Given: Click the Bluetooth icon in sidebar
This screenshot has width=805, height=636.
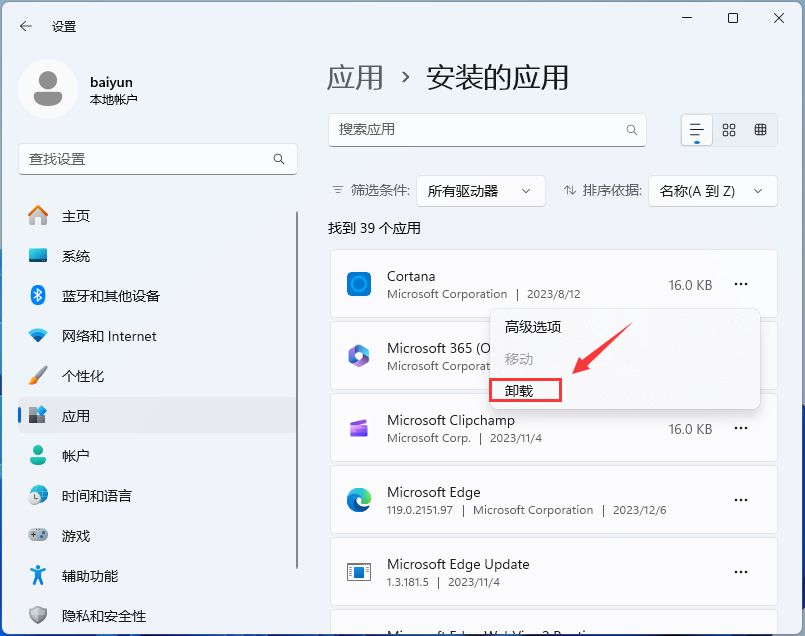Looking at the screenshot, I should [38, 295].
